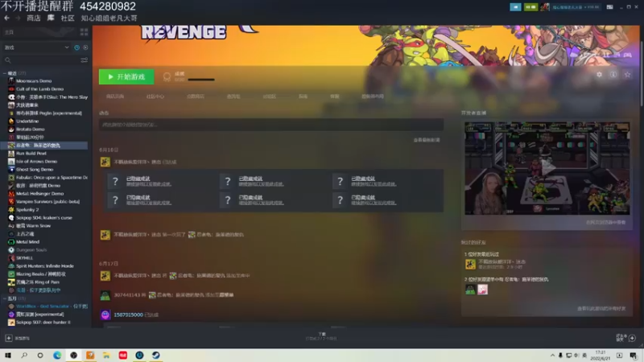Toggle the ready-to-play filter icon
Image resolution: width=644 pixels, height=362 pixels.
[85, 47]
